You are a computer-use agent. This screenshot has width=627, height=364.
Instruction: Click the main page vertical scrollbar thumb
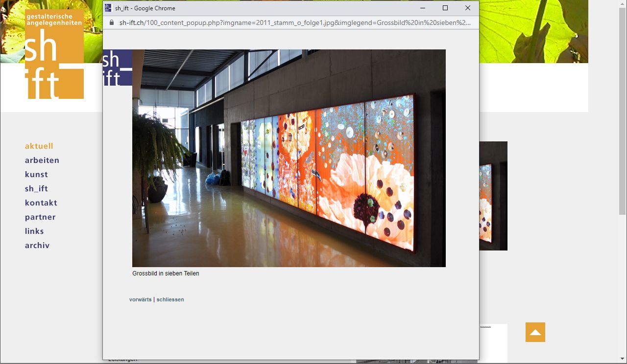622,108
